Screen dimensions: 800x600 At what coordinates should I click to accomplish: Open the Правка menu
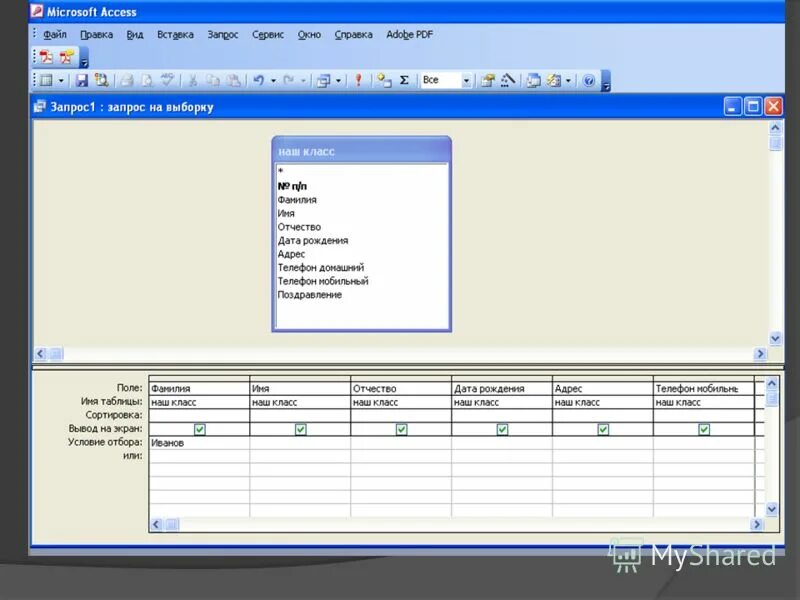96,35
